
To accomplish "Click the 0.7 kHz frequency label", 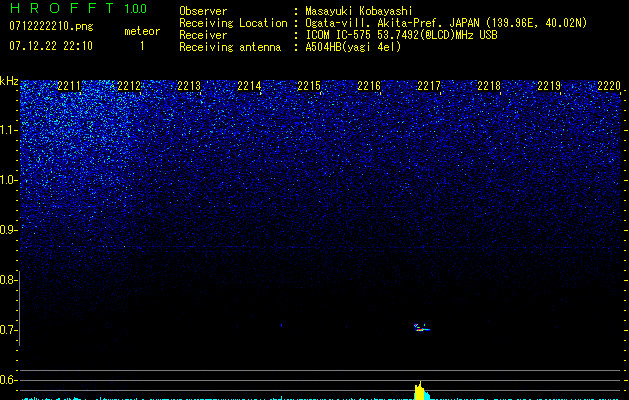I will click(8, 330).
